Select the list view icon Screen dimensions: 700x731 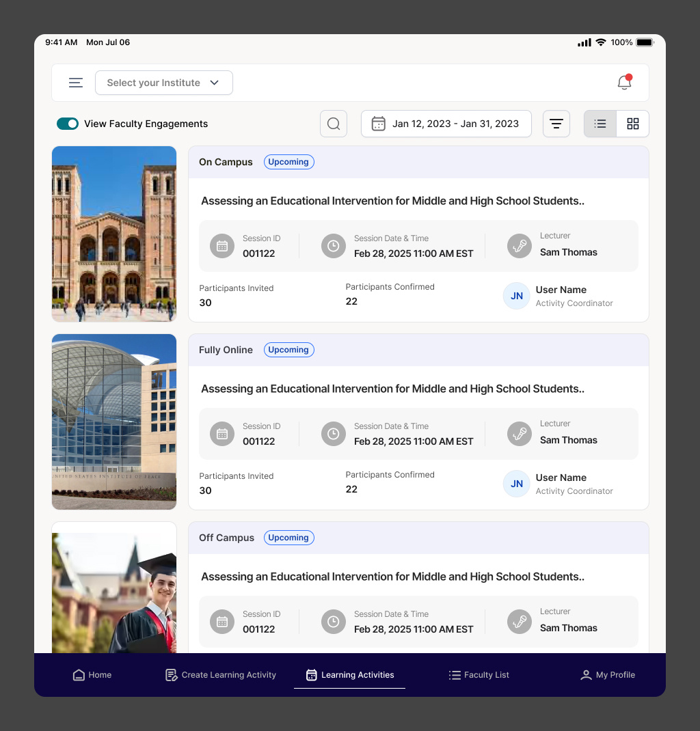600,124
